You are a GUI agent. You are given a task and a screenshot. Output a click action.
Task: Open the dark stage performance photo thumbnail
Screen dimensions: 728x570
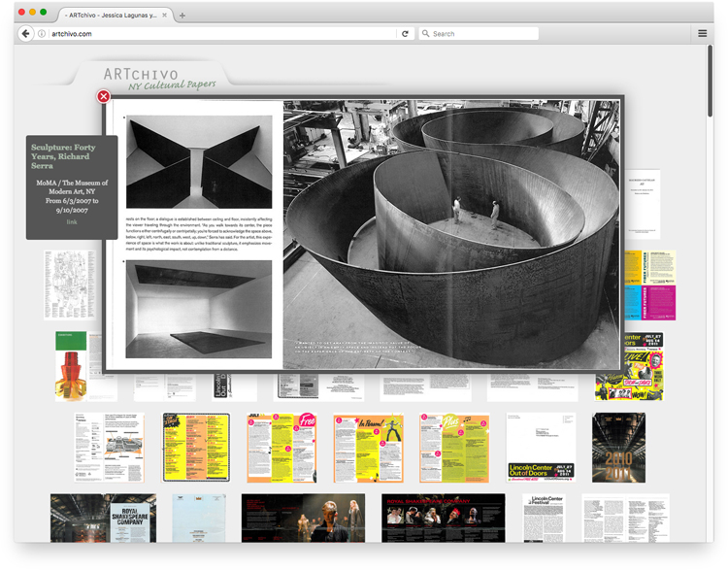[303, 518]
